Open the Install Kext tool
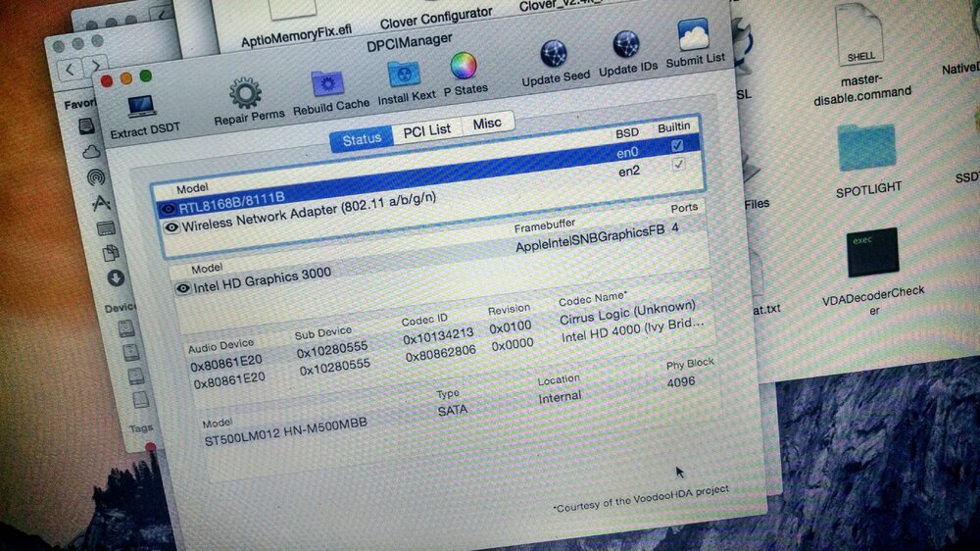The height and width of the screenshot is (551, 980). tap(401, 75)
